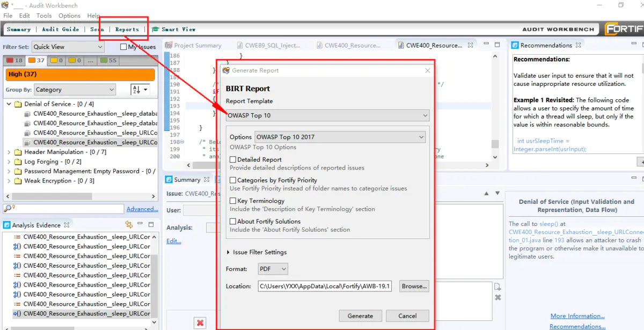Select the High issues tab showing 37

click(37, 61)
